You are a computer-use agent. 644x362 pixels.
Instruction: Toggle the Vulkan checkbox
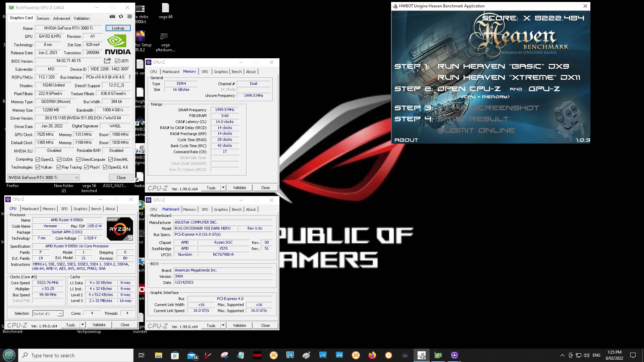point(38,167)
